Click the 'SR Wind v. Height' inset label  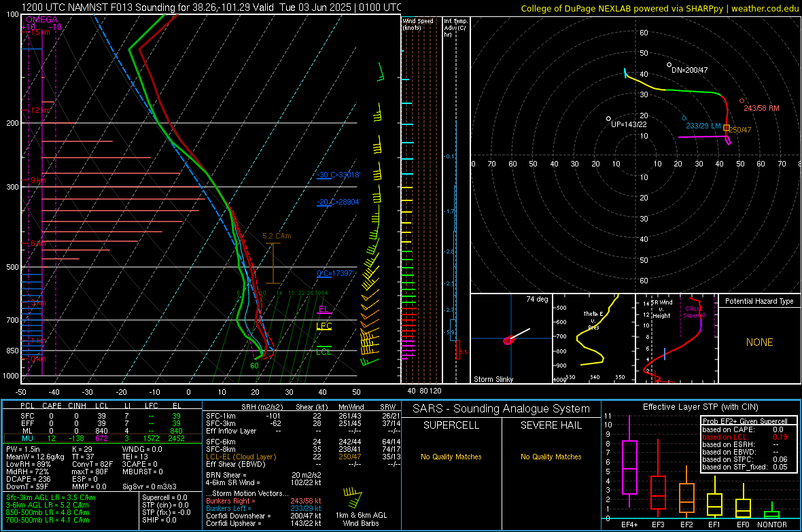[663, 309]
